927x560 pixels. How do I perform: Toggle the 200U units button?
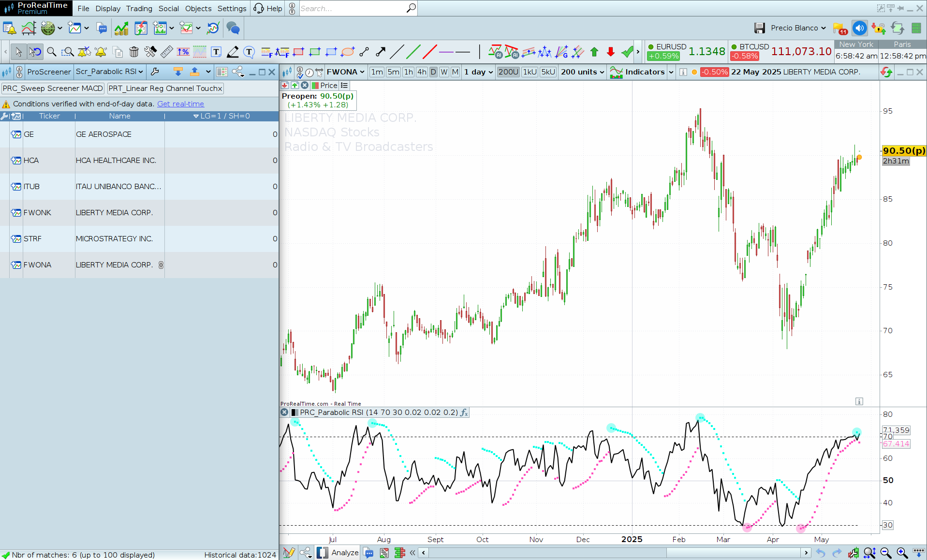point(508,72)
